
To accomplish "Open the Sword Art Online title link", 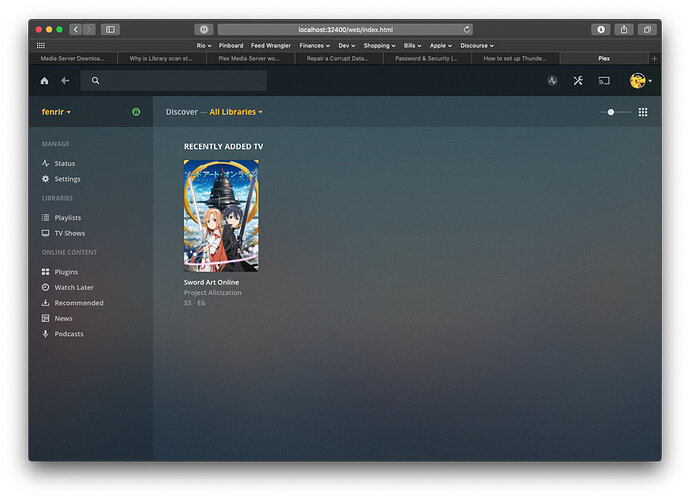I will coord(211,282).
